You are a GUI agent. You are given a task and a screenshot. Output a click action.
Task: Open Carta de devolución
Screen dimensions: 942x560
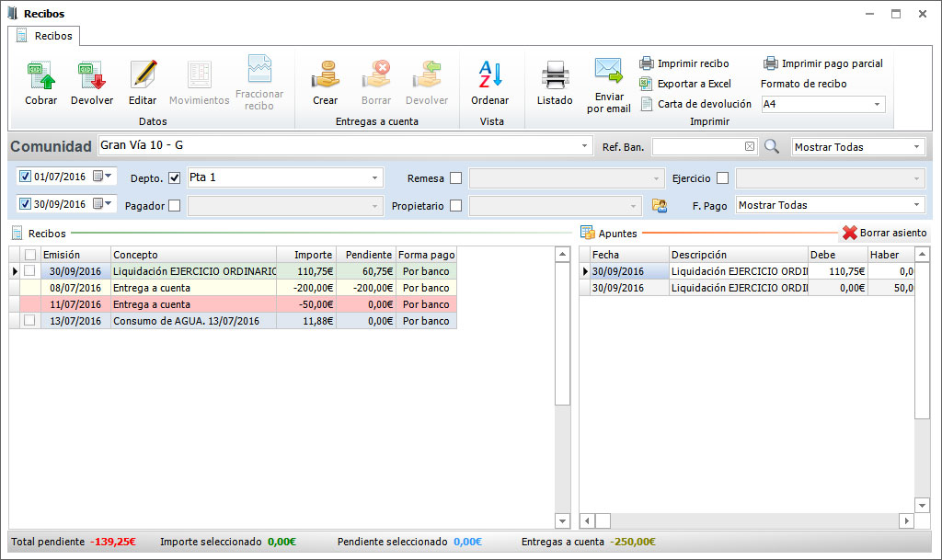(x=695, y=104)
